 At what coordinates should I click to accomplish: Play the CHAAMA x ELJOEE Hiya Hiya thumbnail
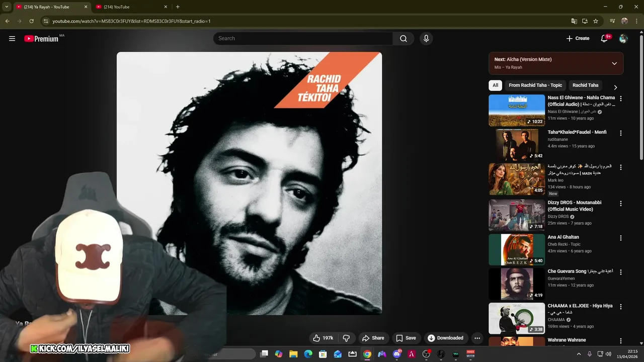point(517,318)
